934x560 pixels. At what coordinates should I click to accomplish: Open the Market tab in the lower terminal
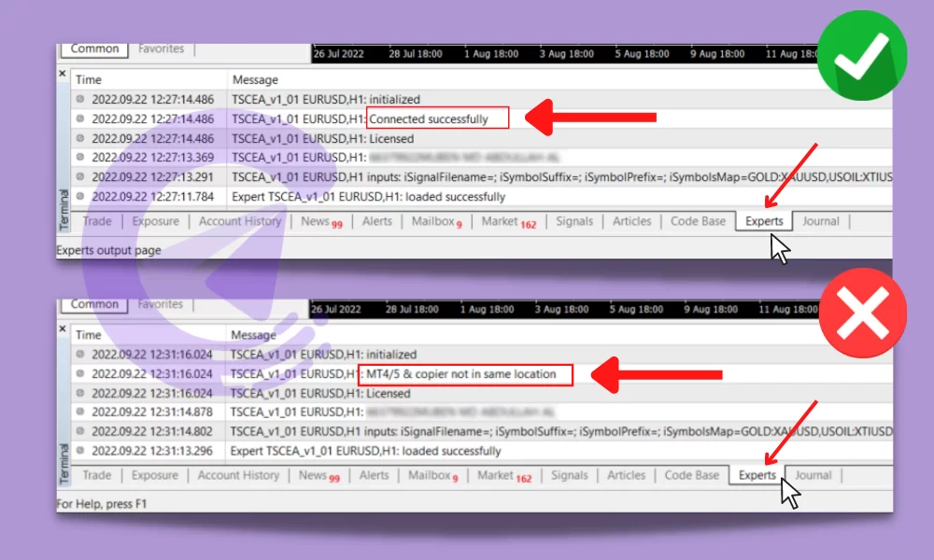click(503, 475)
